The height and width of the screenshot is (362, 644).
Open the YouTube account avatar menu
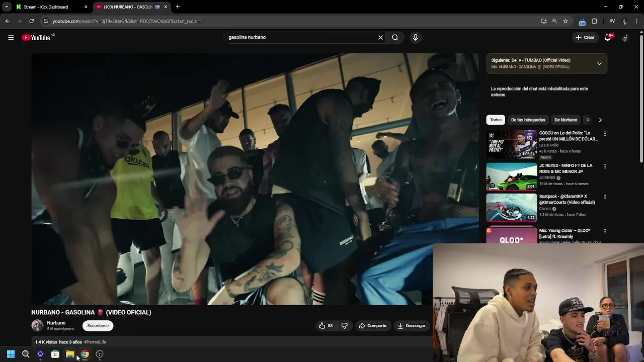625,38
